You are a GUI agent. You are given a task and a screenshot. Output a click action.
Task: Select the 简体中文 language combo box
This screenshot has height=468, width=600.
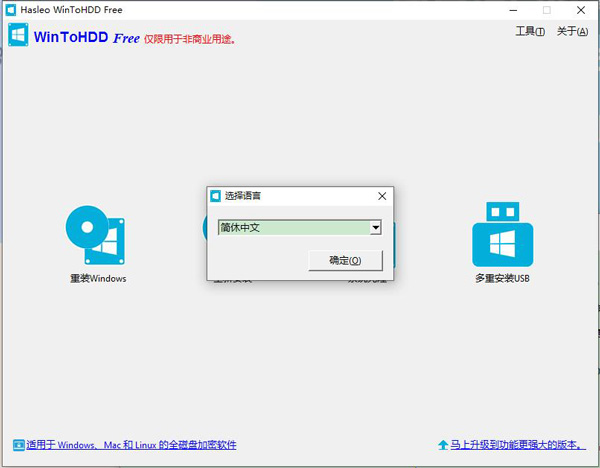point(300,228)
